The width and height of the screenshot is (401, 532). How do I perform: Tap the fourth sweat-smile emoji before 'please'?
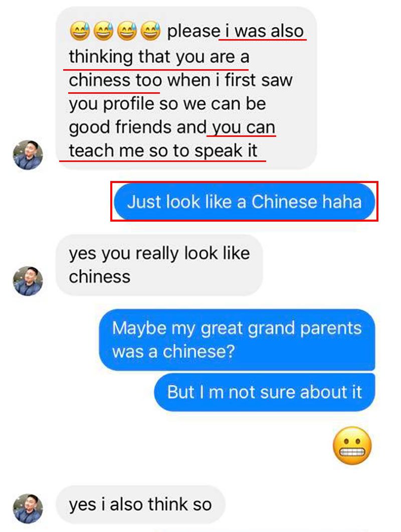150,31
